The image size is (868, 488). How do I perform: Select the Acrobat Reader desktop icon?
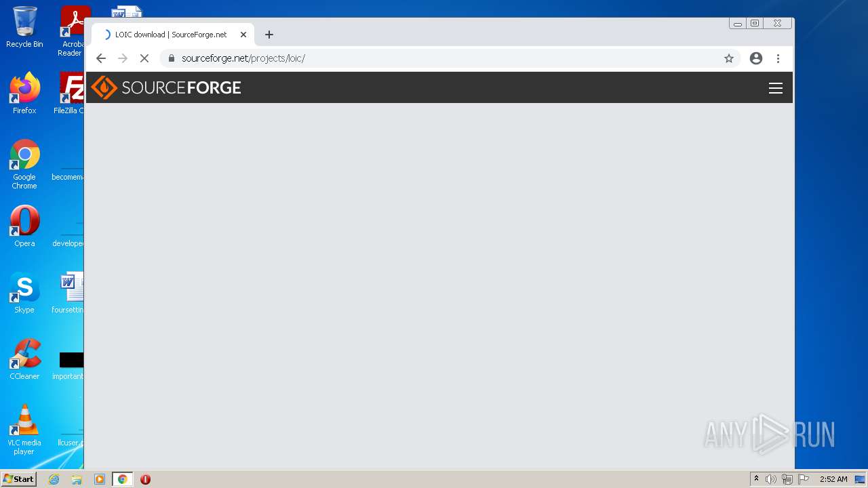click(71, 31)
